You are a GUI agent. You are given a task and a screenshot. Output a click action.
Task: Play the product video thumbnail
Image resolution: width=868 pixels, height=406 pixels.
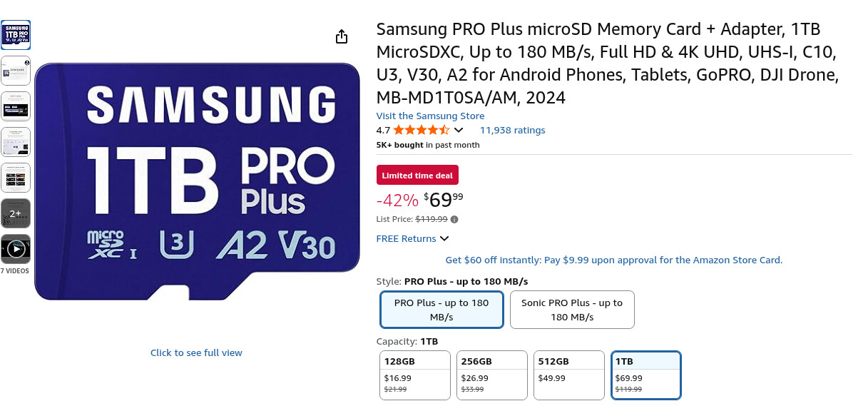16,249
